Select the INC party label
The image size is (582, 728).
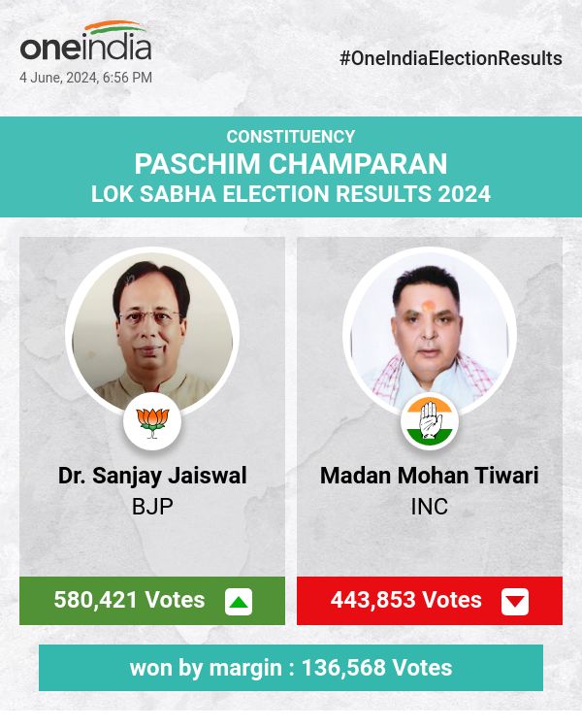click(x=430, y=506)
